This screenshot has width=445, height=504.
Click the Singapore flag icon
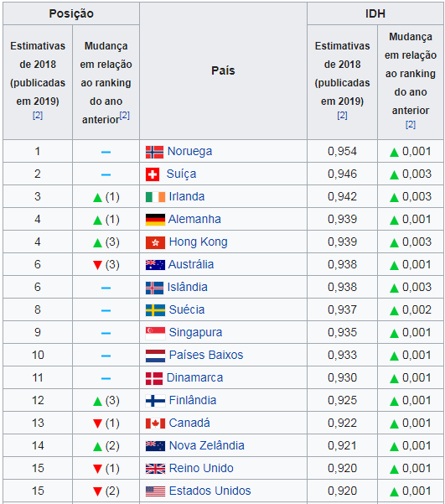coord(155,333)
